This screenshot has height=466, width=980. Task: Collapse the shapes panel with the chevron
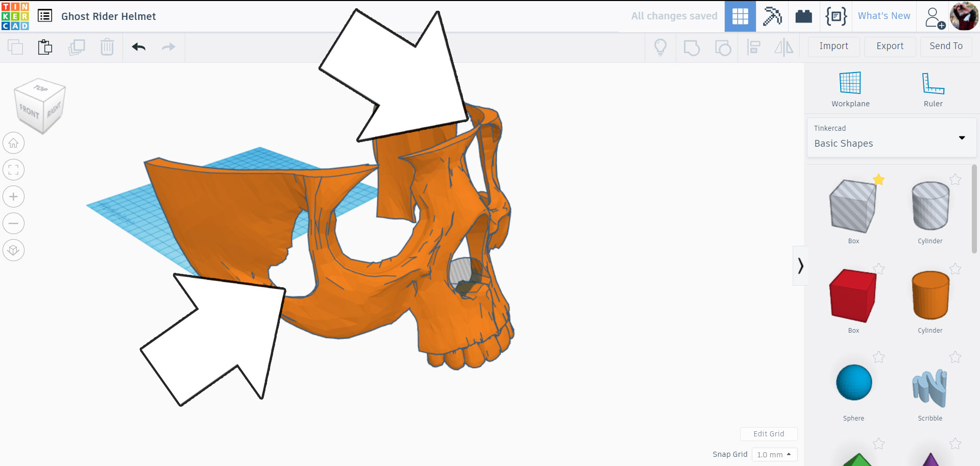pos(800,266)
